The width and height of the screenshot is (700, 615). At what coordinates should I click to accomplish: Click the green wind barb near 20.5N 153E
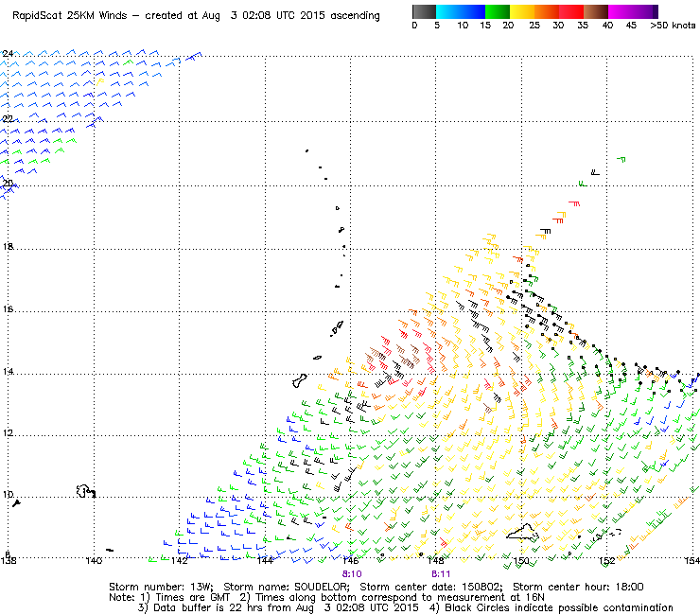pos(621,159)
